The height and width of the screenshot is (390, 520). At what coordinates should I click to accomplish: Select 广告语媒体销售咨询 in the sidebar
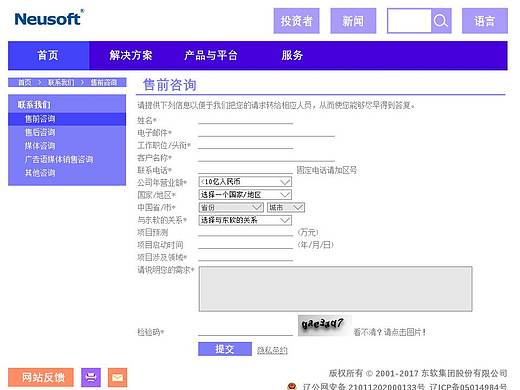(59, 159)
